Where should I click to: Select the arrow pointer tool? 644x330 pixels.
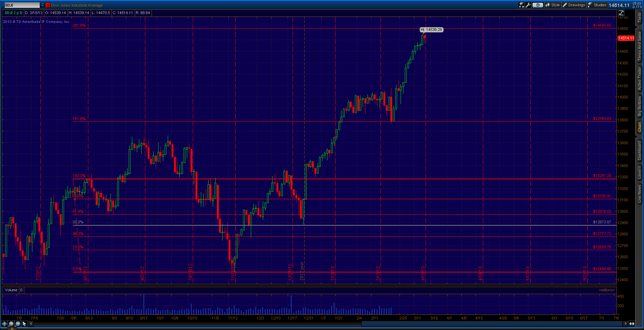point(24,323)
